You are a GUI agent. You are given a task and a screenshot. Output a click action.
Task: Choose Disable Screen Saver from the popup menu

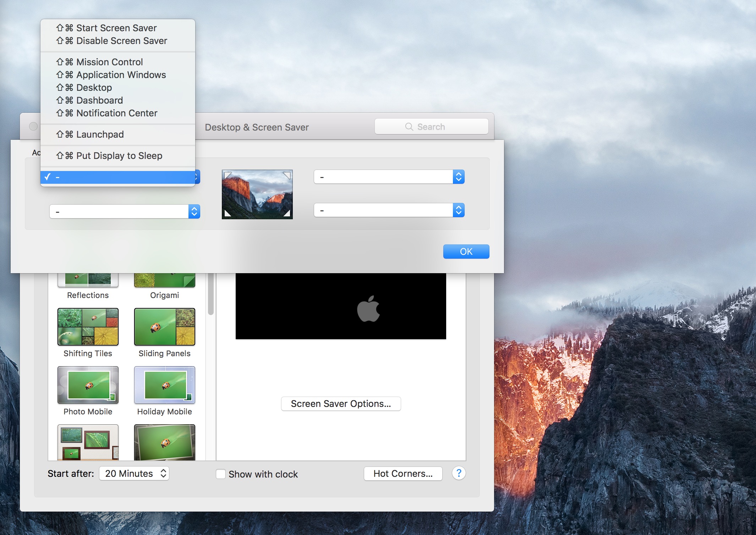(118, 41)
